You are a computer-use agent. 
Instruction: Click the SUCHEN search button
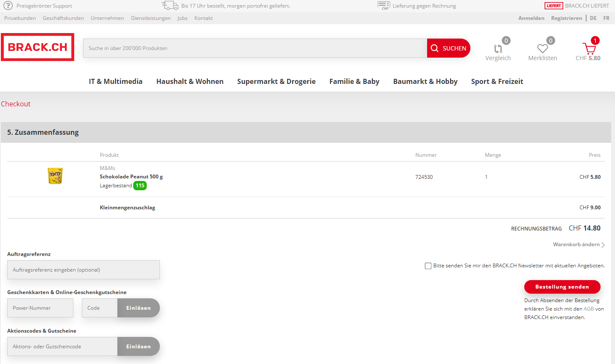point(448,48)
